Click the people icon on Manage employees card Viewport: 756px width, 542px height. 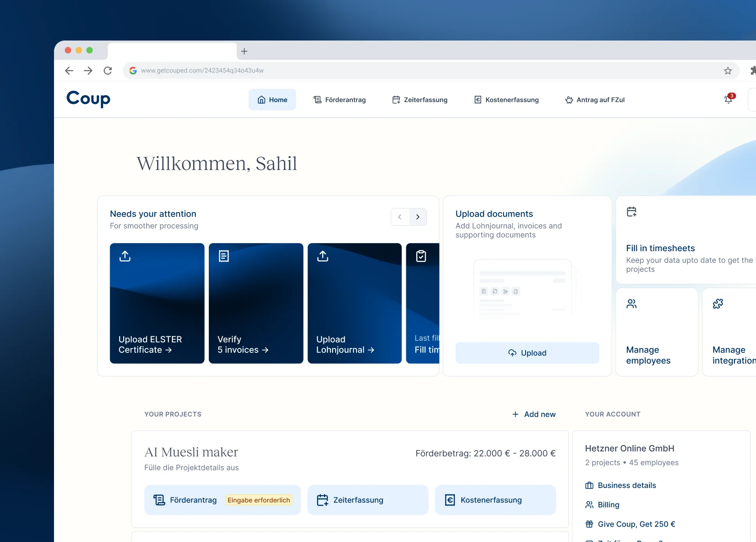632,304
